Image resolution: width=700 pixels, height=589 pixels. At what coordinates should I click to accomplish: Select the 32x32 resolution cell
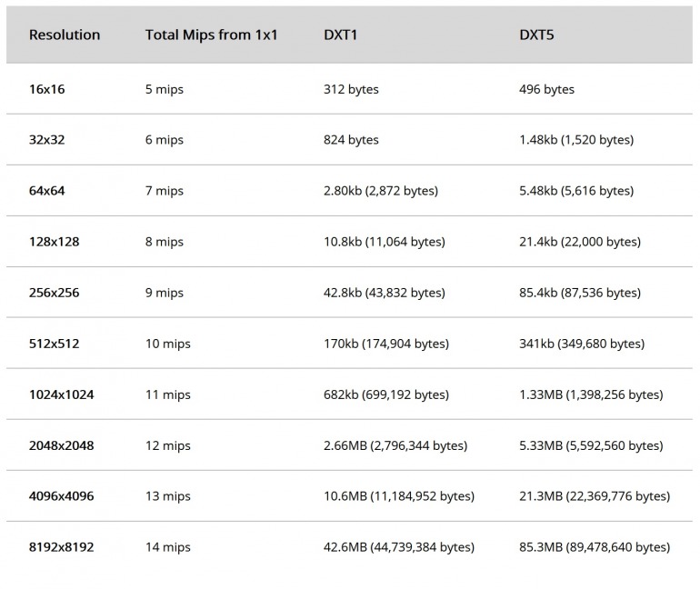pyautogui.click(x=47, y=140)
